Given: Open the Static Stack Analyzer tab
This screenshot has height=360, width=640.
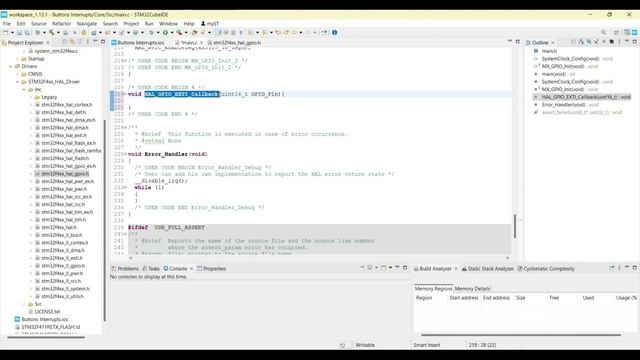Looking at the screenshot, I should 487,269.
